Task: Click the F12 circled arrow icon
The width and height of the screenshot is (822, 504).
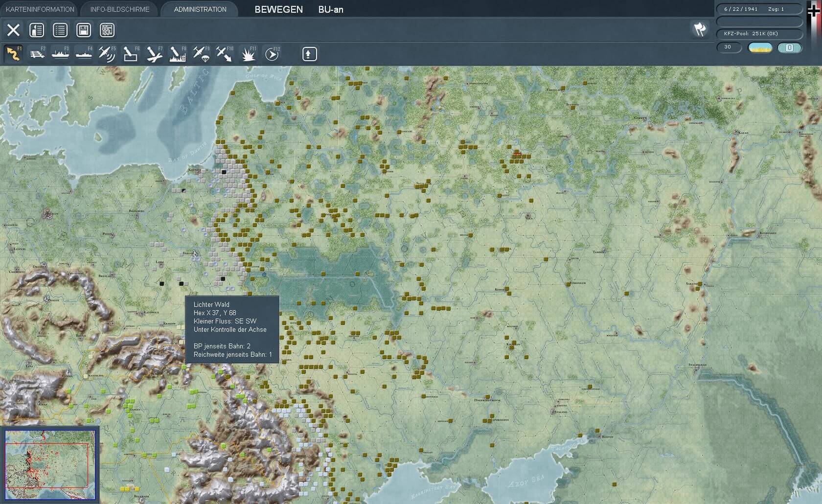Action: pos(272,54)
